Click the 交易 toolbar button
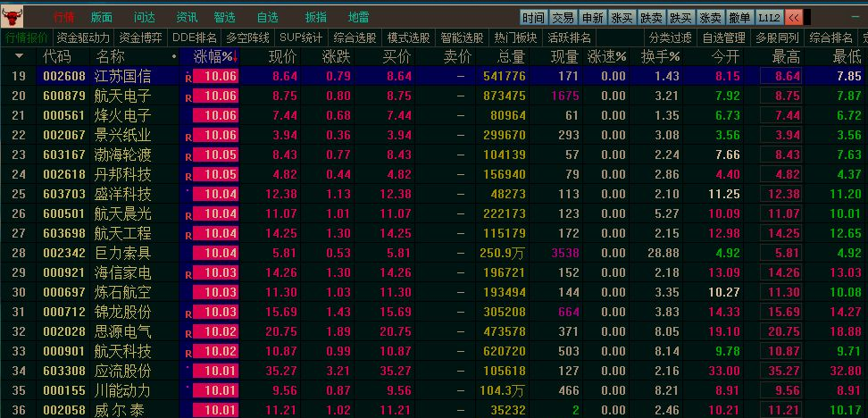868x418 pixels. (563, 18)
